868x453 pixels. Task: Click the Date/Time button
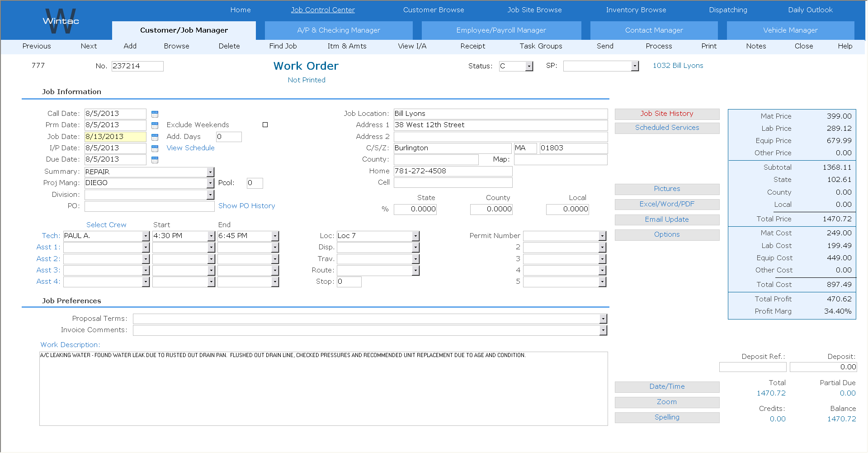667,387
